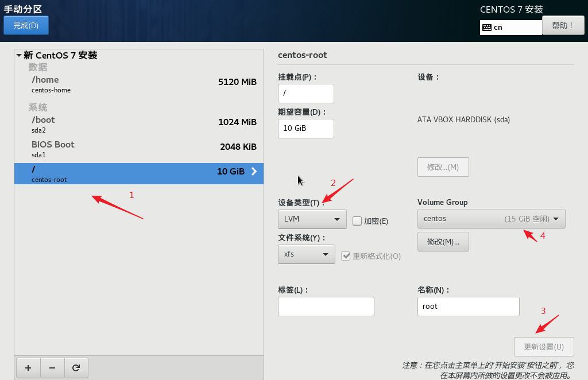
Task: Click the 更新设置(U) update settings button
Action: click(x=544, y=347)
